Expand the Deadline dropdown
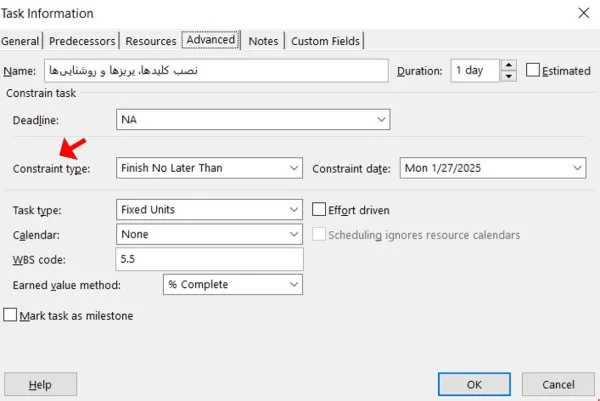The height and width of the screenshot is (401, 600). pyautogui.click(x=381, y=120)
